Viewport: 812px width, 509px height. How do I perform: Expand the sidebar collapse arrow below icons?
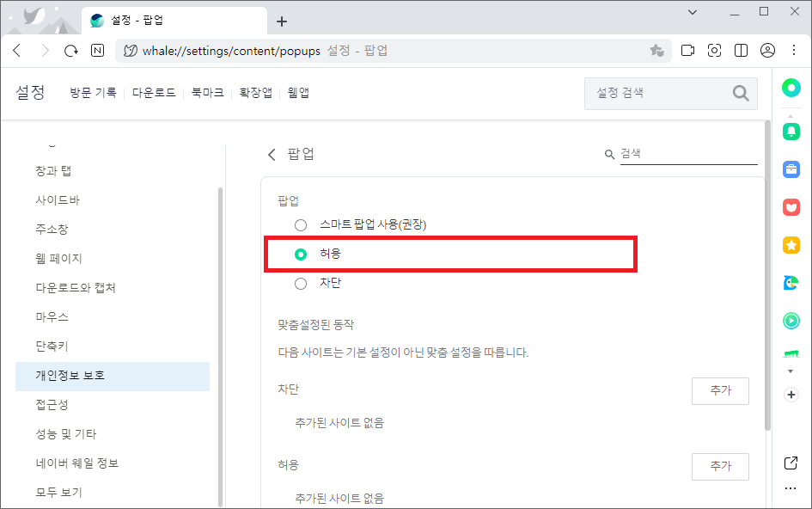tap(791, 371)
